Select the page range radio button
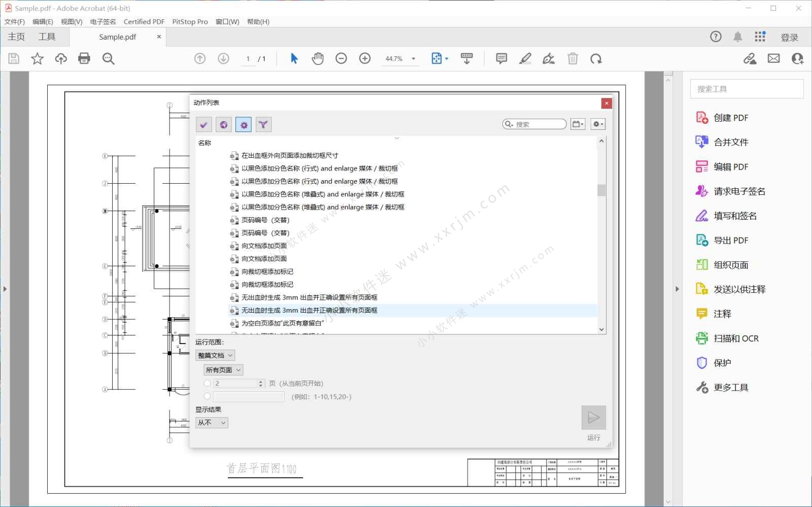This screenshot has width=812, height=507. coord(207,396)
